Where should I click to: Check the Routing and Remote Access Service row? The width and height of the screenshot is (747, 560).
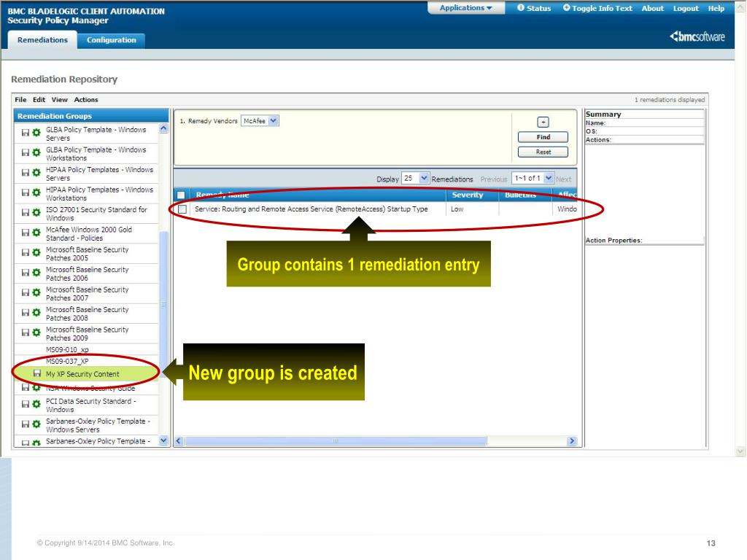coord(182,209)
